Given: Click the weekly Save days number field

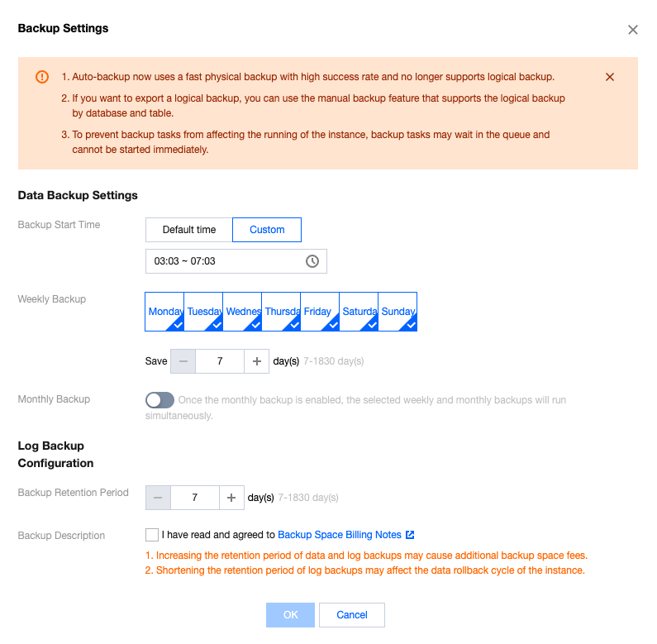Looking at the screenshot, I should coord(220,361).
